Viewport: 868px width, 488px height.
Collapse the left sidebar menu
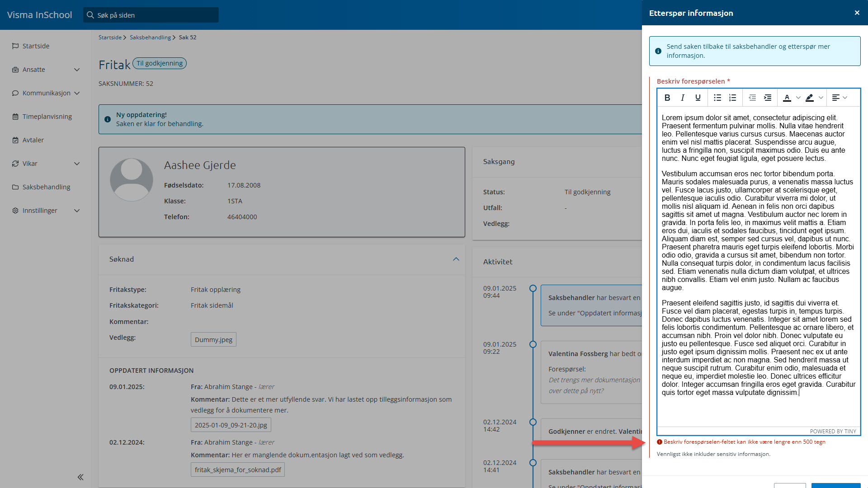tap(80, 477)
